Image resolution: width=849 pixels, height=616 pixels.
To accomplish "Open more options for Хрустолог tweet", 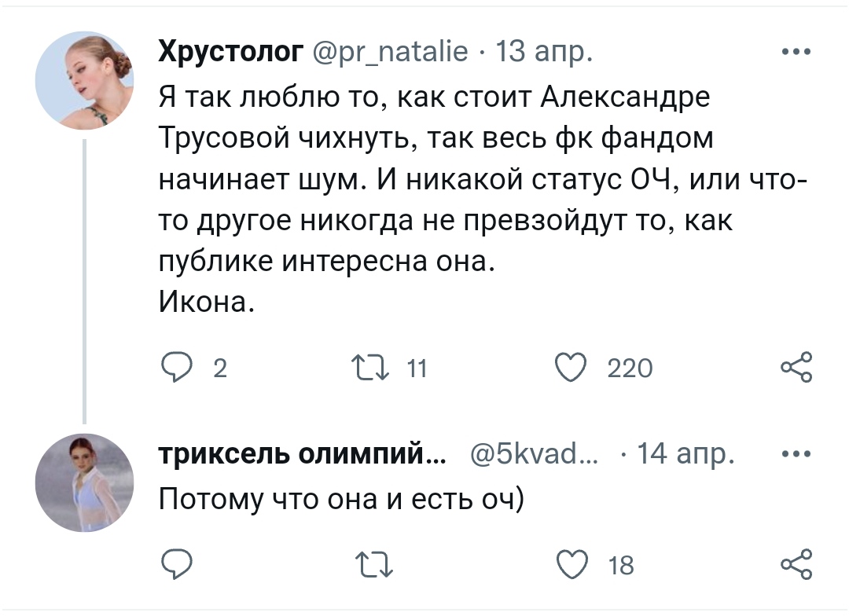I will point(796,53).
